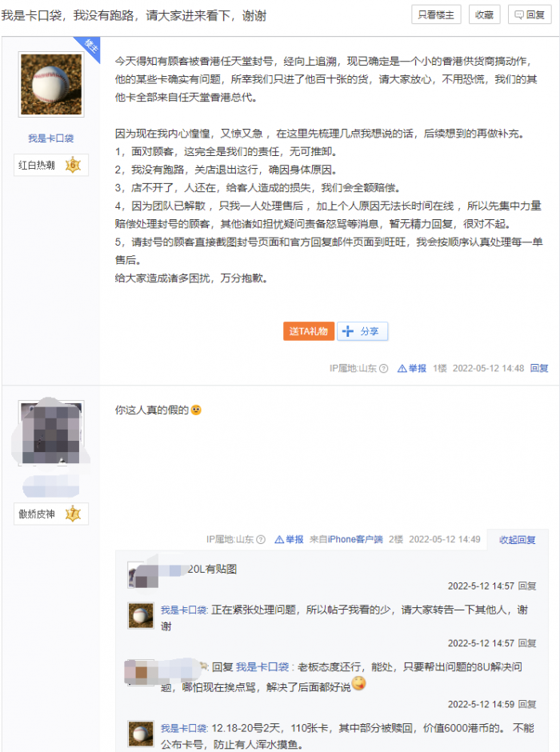Click the pixelated avatar on second floor
This screenshot has width=560, height=752.
click(x=51, y=433)
